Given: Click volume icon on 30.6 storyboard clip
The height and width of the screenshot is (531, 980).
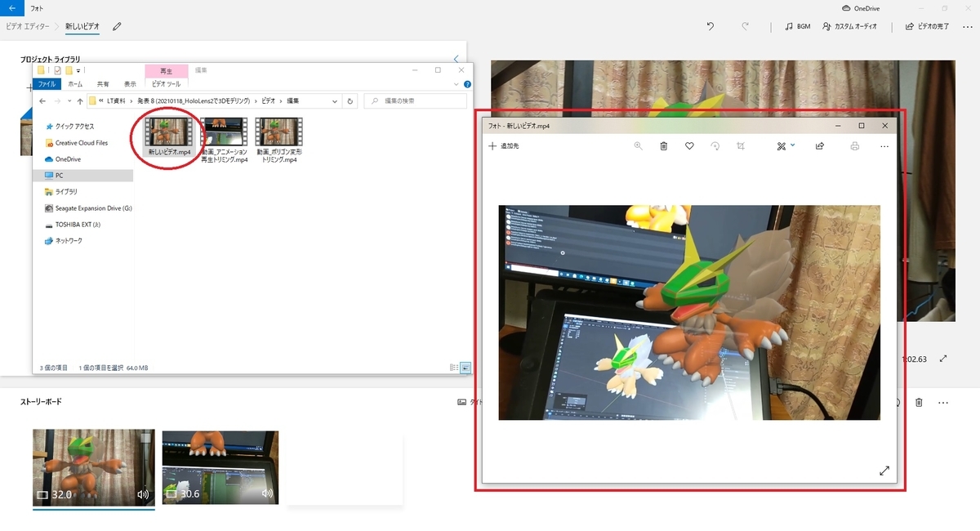Looking at the screenshot, I should [x=267, y=493].
